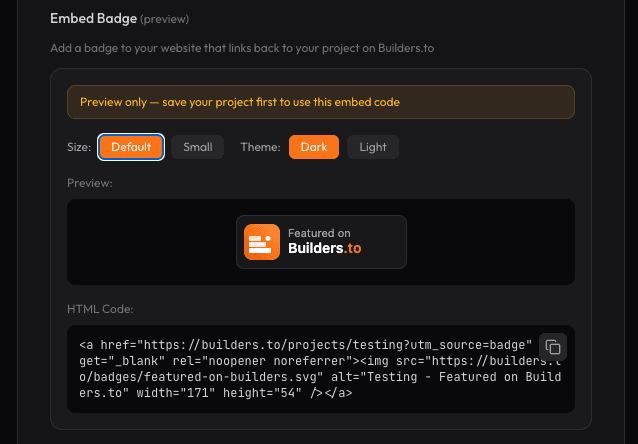638x444 pixels.
Task: Click the 'Featured on' text in badge
Action: tap(318, 233)
